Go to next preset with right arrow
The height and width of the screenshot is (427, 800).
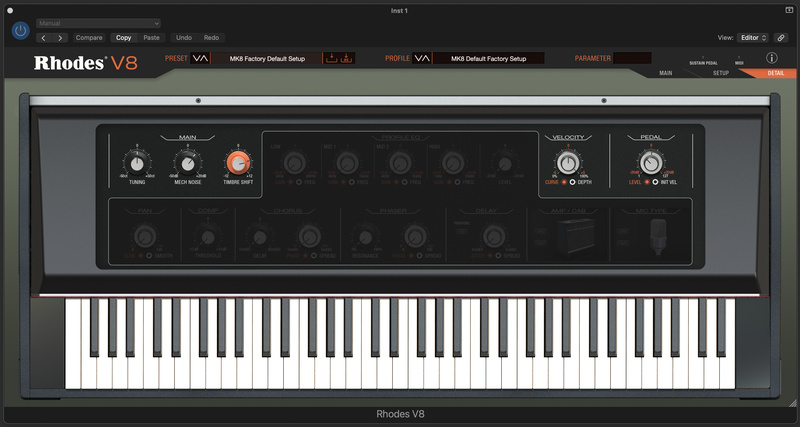point(60,38)
